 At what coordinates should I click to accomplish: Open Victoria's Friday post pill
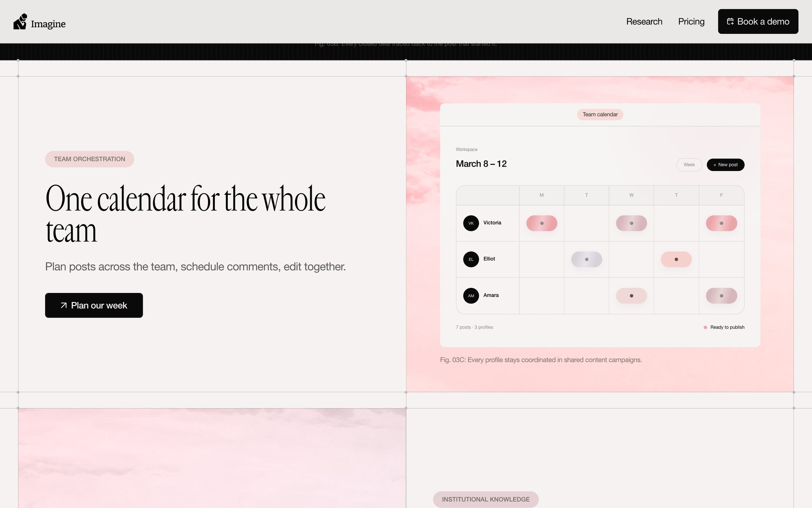[x=721, y=223]
